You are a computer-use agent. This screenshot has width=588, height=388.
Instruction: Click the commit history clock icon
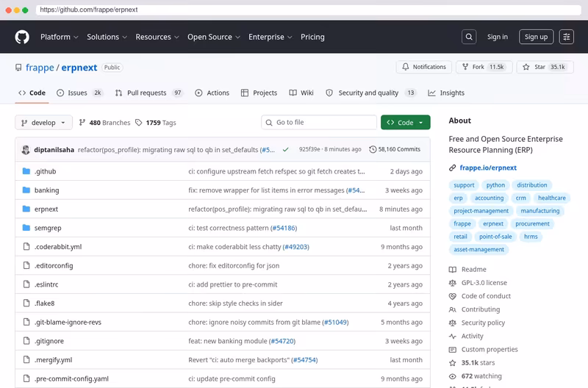click(x=373, y=149)
